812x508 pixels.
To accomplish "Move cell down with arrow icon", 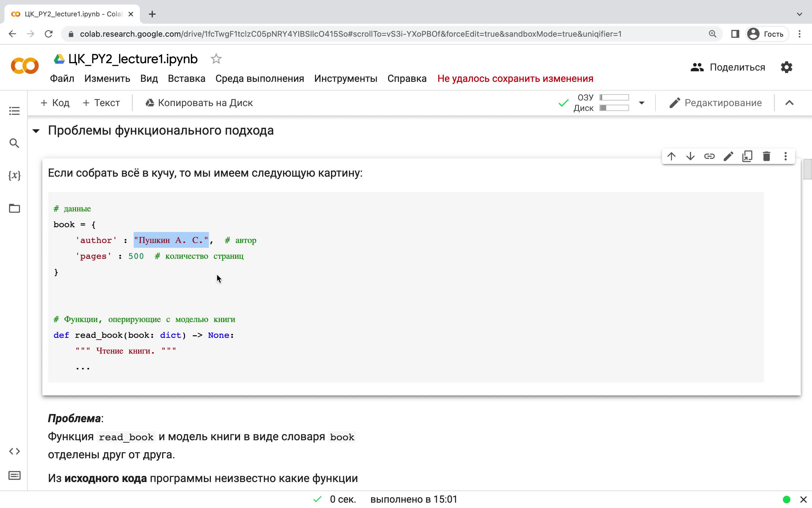I will coord(690,156).
